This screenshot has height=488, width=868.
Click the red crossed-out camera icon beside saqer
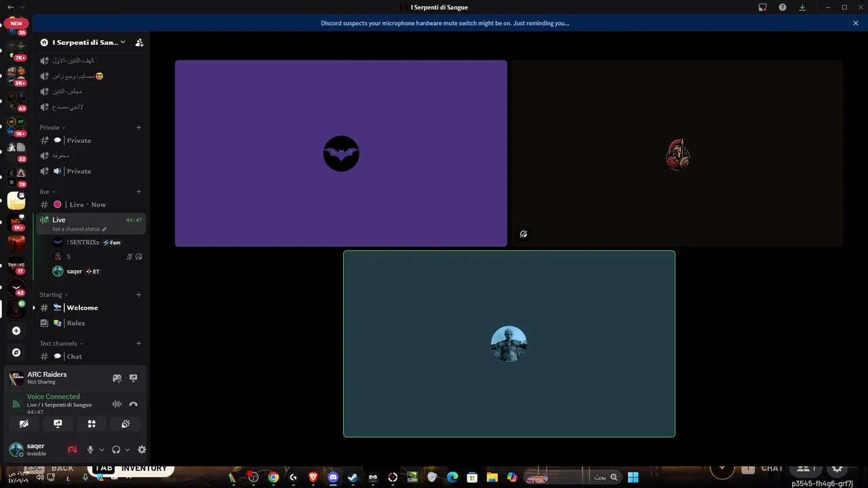73,449
